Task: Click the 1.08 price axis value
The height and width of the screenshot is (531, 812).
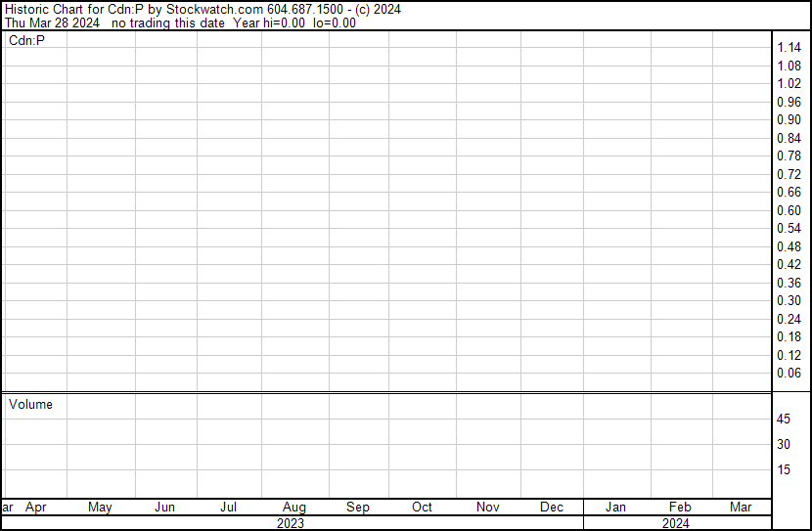Action: click(789, 66)
